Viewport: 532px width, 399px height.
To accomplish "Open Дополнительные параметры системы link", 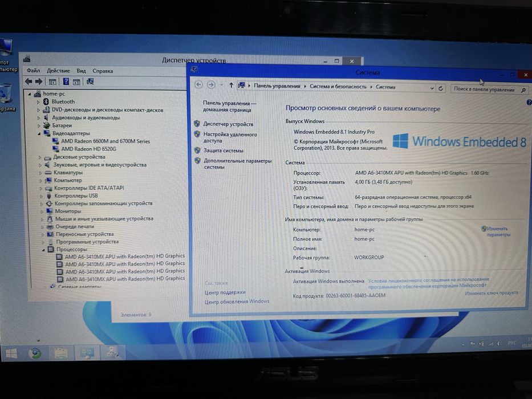I will 238,164.
